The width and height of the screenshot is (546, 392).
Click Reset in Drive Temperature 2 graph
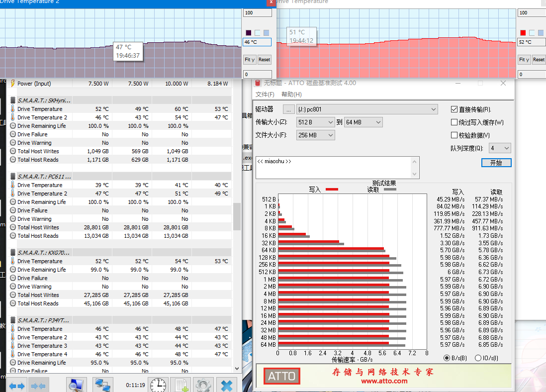[264, 60]
